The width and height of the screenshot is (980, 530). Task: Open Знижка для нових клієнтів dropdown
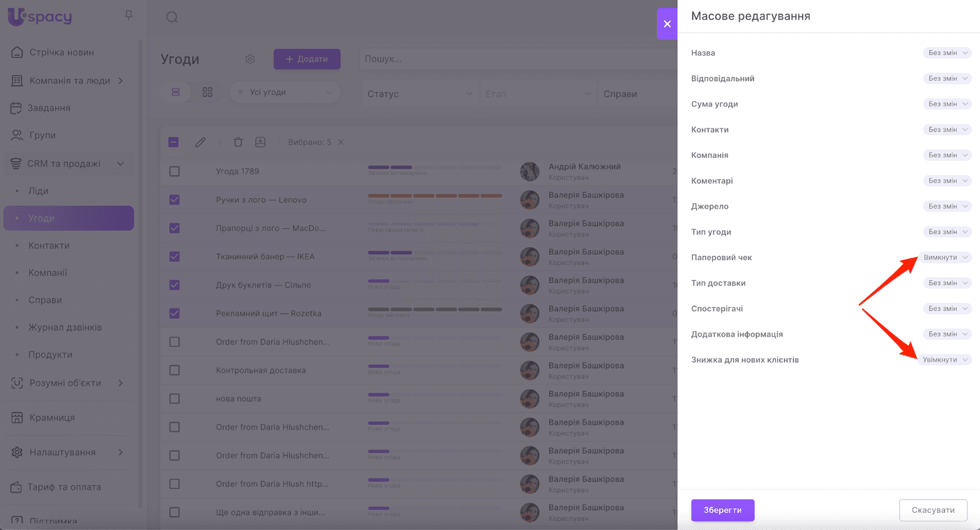click(945, 360)
